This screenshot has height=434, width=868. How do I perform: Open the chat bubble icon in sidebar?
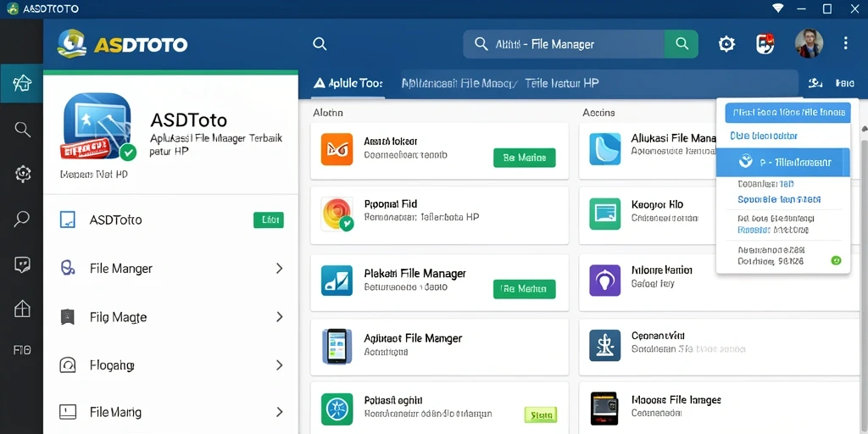(22, 264)
